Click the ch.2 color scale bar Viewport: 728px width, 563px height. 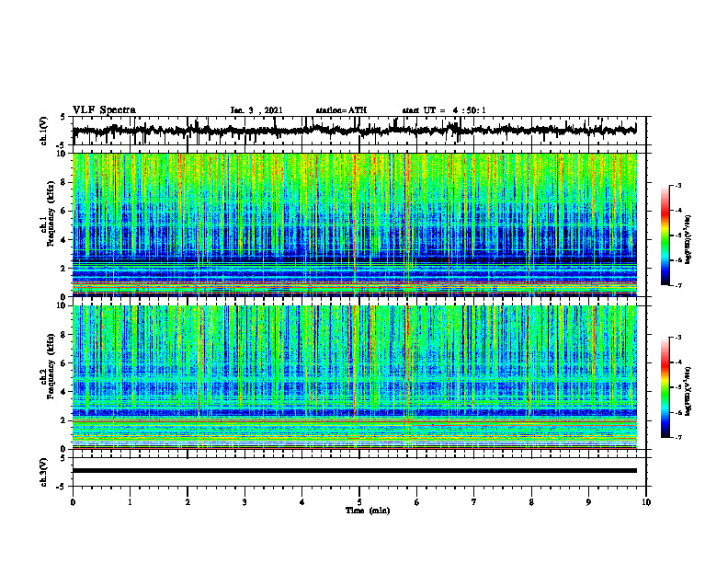tap(665, 387)
